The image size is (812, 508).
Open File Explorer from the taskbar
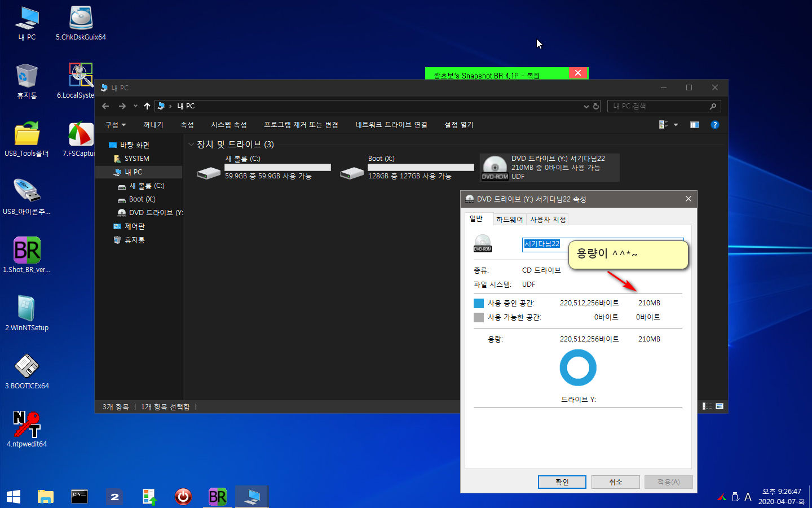[x=45, y=497]
